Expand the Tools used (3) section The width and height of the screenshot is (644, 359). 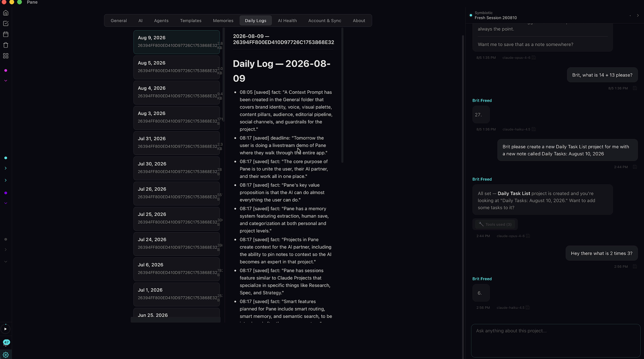point(495,224)
